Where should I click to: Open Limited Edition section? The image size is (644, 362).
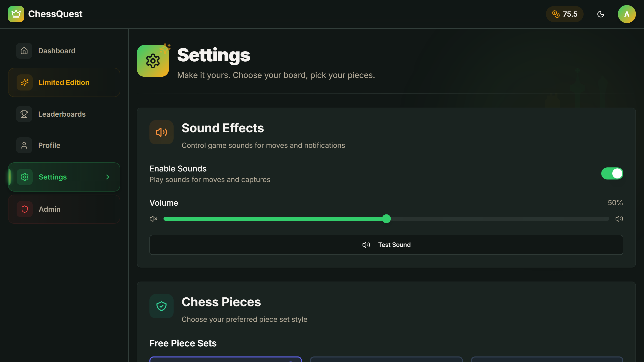(64, 82)
